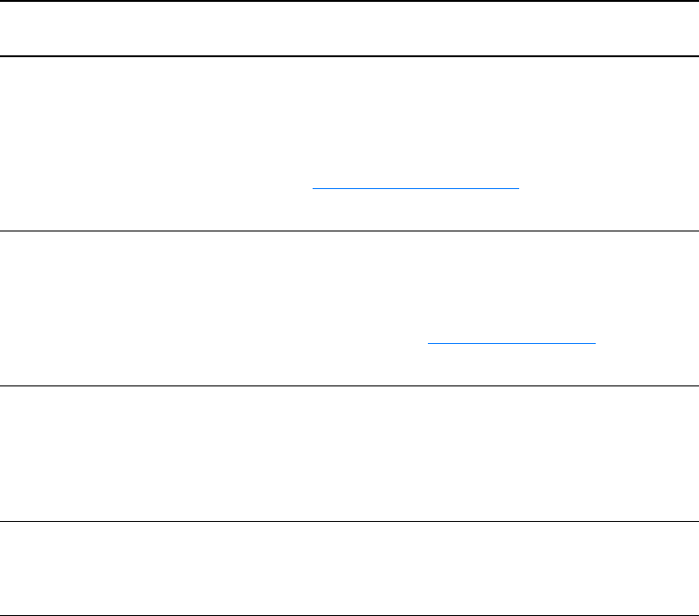The height and width of the screenshot is (616, 699).
Task: Click the table's top border line
Action: tap(349, 1)
